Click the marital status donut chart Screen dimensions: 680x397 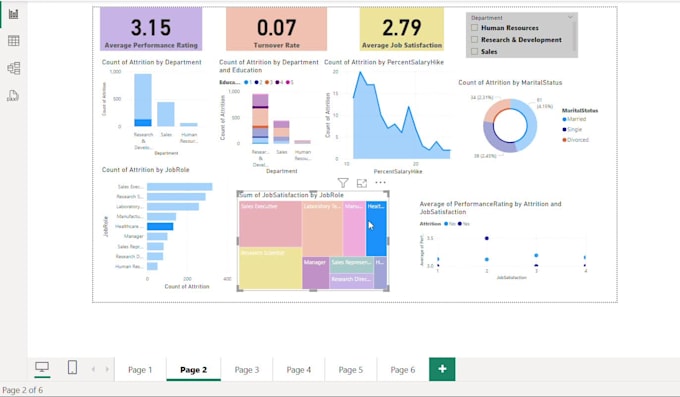coord(510,126)
